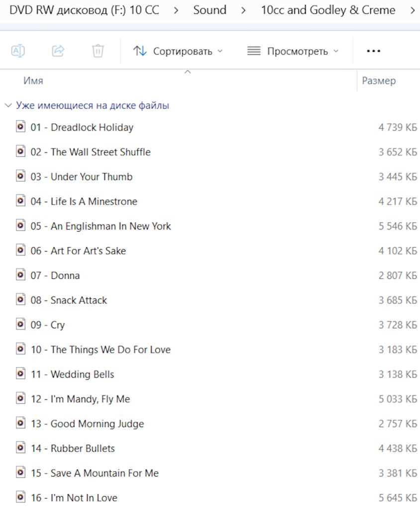Screen dimensions: 420x510
Task: Click the file icon of 02 - The Wall Street Shuffle
Action: [20, 151]
